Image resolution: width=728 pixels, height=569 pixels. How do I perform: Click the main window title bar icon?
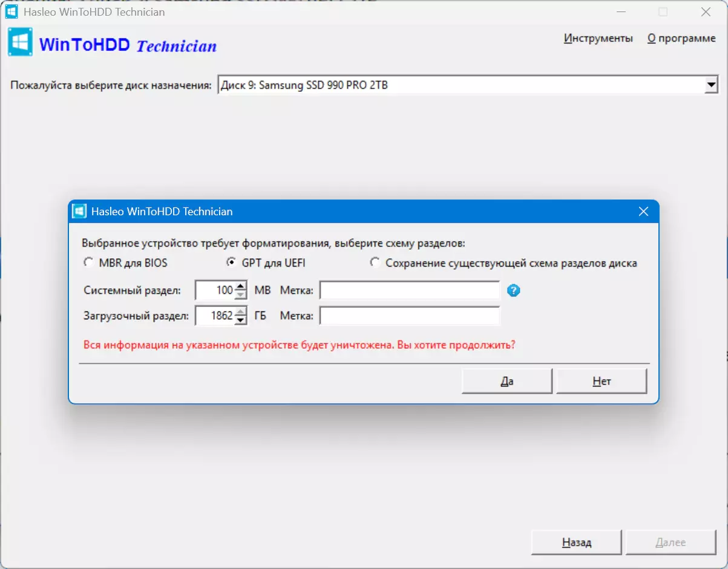click(x=11, y=12)
